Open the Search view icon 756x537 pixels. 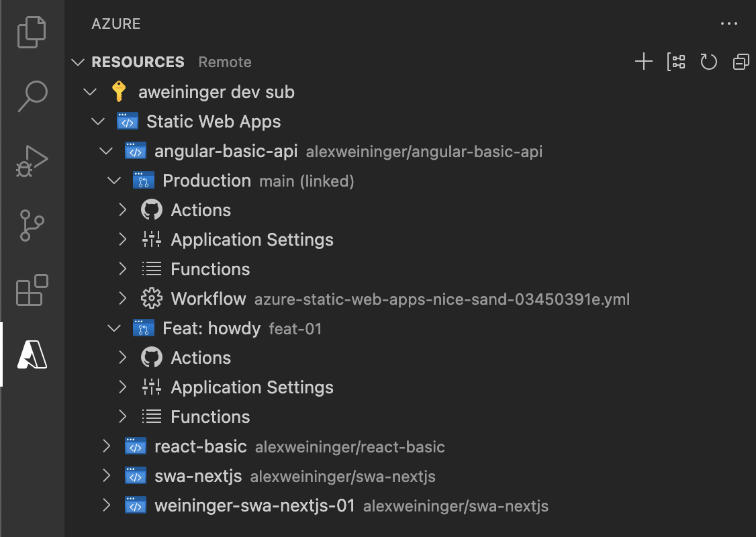coord(32,96)
